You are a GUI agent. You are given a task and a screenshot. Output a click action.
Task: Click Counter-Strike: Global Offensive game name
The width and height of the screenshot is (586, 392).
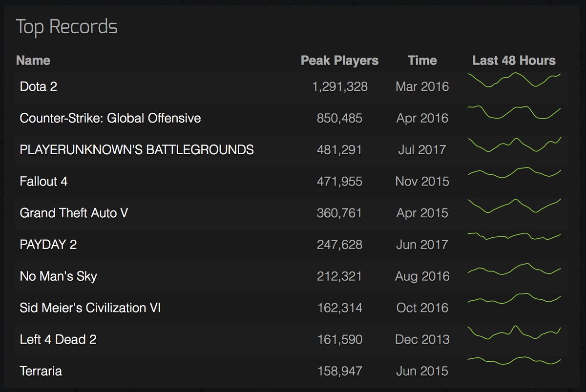[x=110, y=118]
